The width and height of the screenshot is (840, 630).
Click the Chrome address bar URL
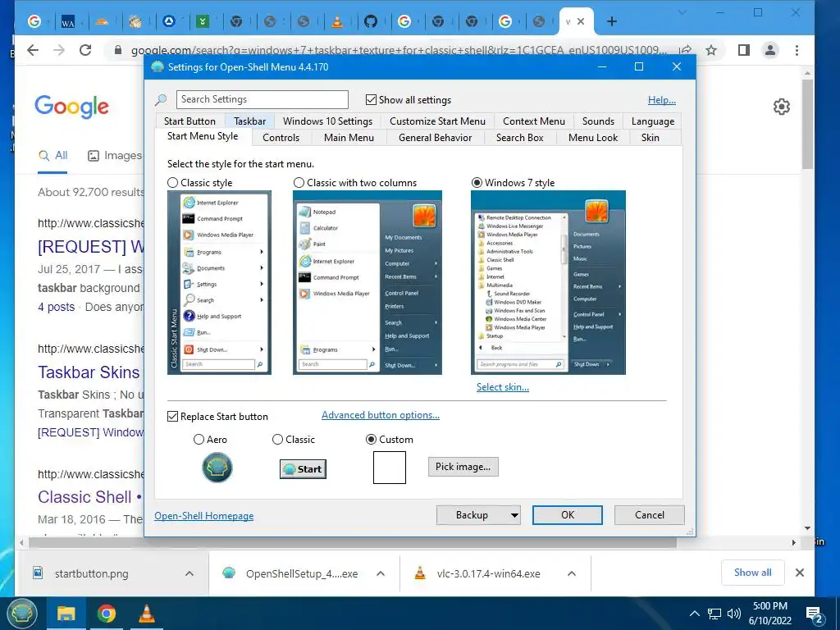pyautogui.click(x=399, y=50)
